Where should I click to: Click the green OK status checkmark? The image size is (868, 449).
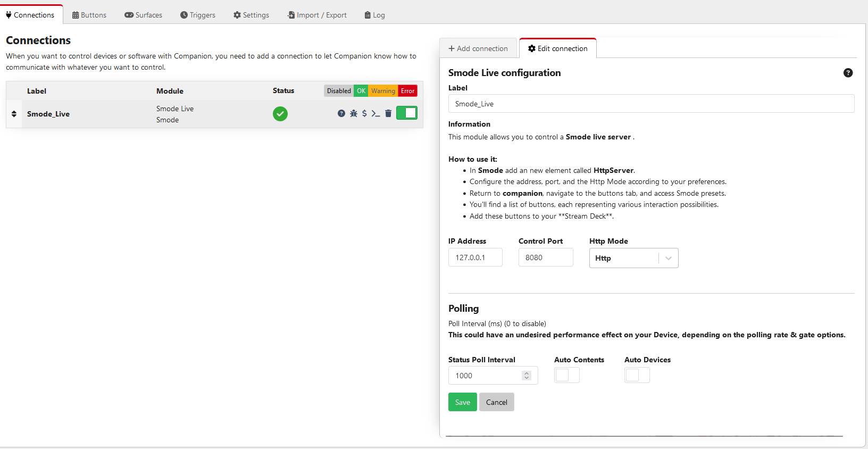tap(280, 114)
